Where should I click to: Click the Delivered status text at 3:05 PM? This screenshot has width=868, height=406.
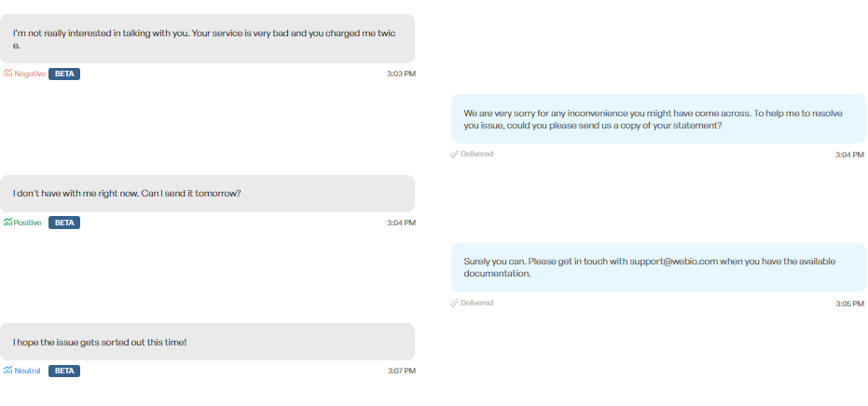pos(476,303)
